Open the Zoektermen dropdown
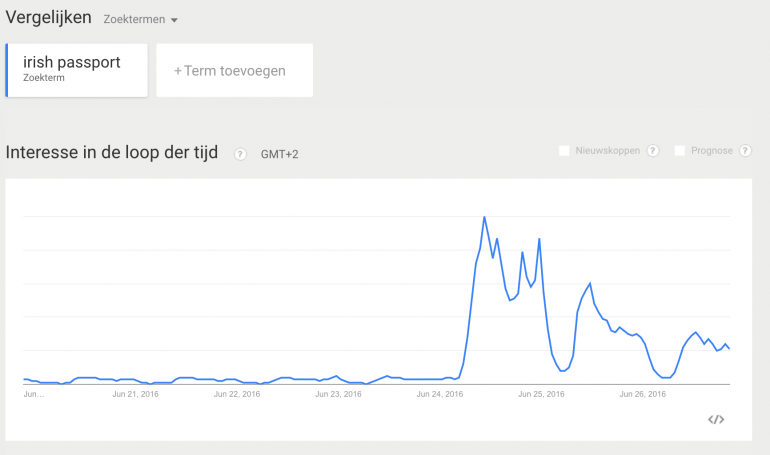 pyautogui.click(x=140, y=20)
